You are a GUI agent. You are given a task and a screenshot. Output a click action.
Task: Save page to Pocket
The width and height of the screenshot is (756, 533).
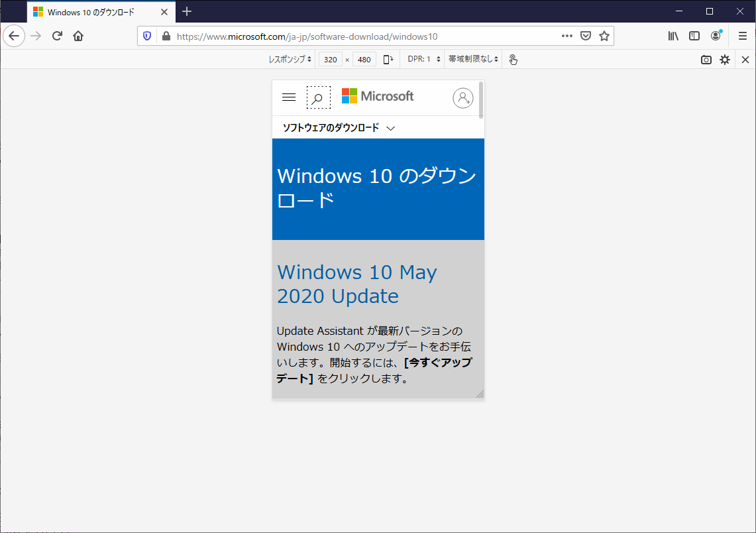coord(586,36)
